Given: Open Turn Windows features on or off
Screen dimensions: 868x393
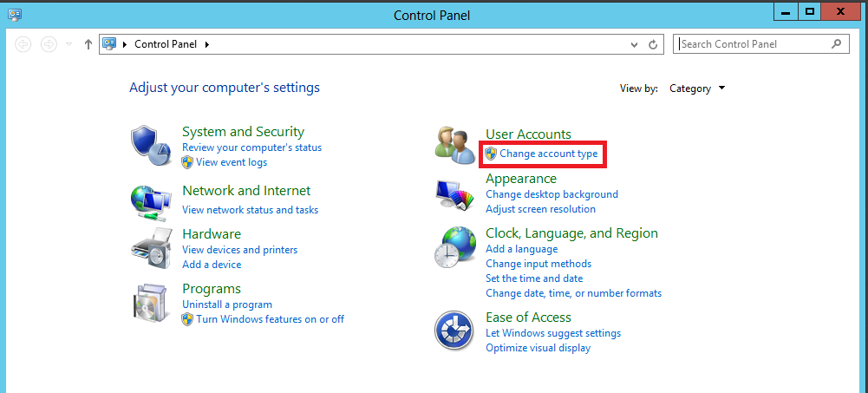Looking at the screenshot, I should pyautogui.click(x=270, y=319).
